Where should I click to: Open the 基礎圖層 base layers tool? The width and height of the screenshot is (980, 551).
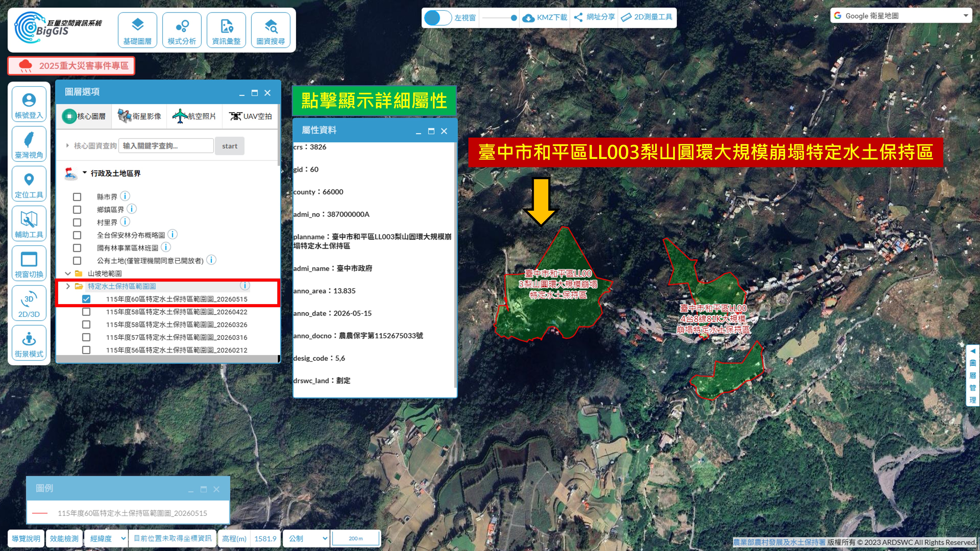click(137, 30)
